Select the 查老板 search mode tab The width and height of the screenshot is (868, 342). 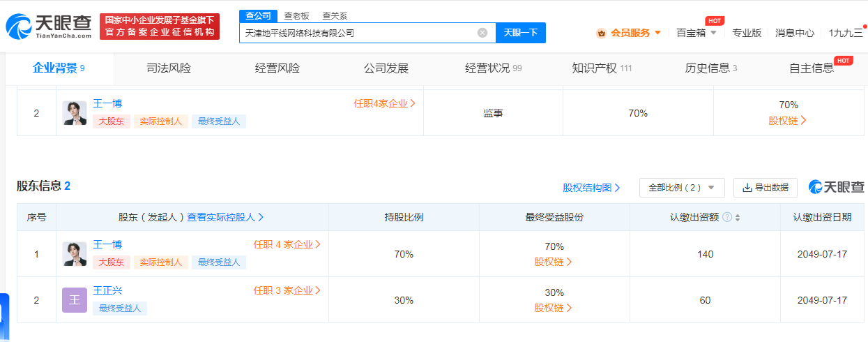click(x=296, y=15)
